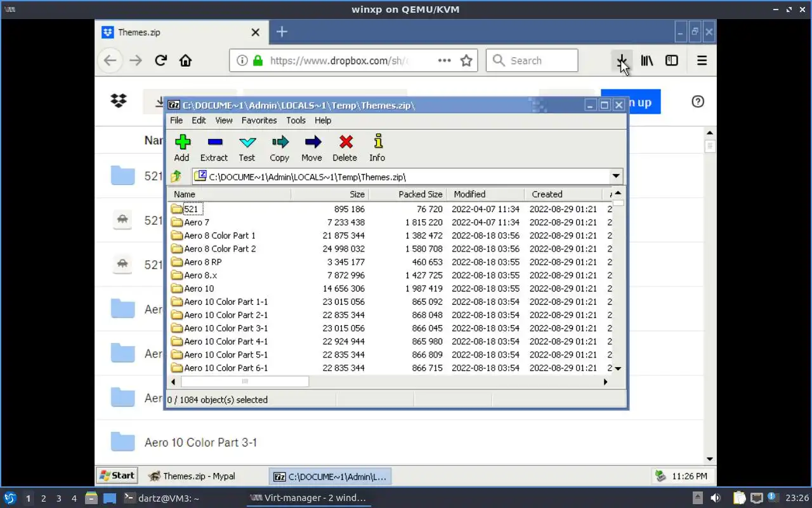
Task: Open the Library bookmarks icon
Action: click(x=647, y=60)
